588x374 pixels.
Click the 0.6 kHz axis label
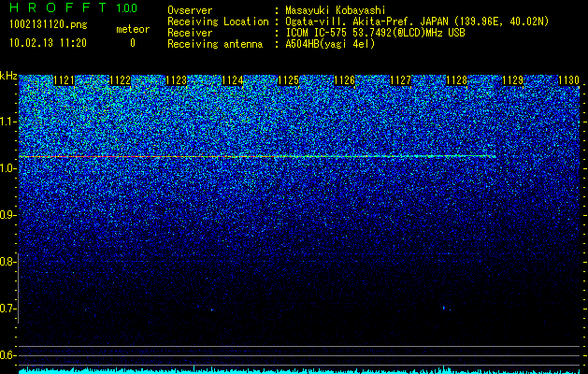[7, 355]
